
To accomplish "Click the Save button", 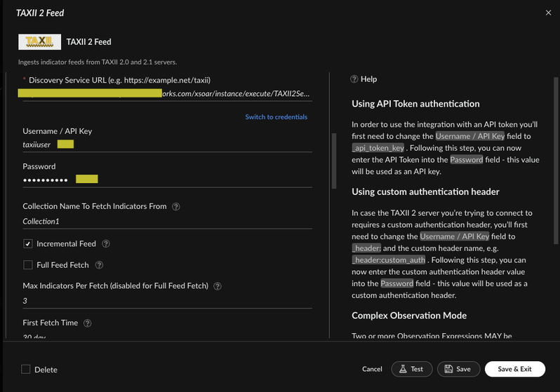I will click(x=458, y=369).
